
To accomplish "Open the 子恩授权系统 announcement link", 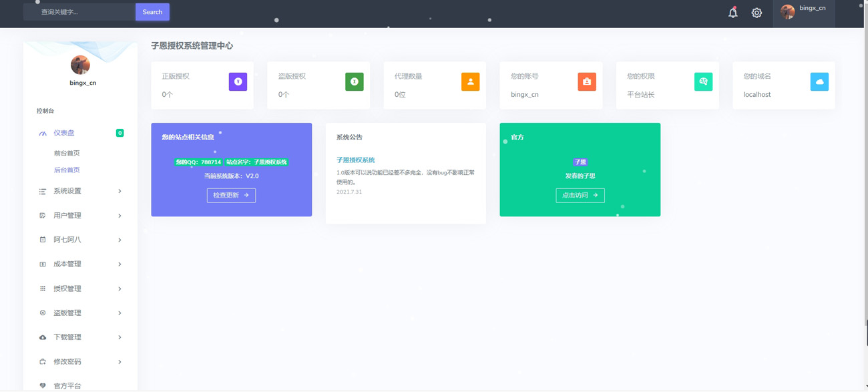I will click(x=355, y=160).
